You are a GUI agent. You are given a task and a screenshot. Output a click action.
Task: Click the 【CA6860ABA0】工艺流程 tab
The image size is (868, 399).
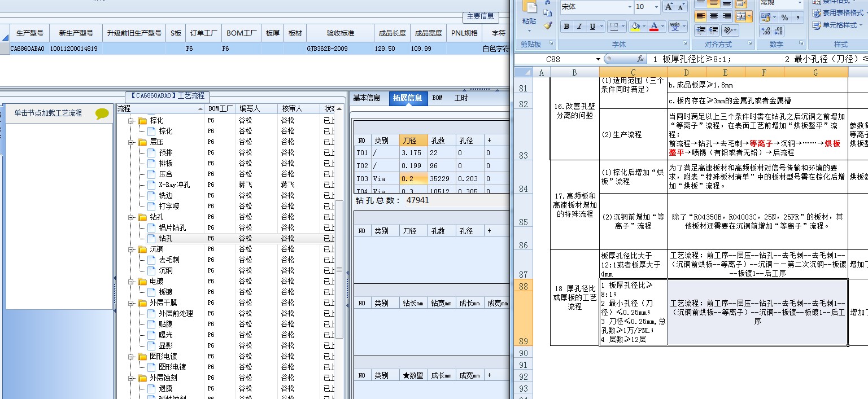[x=167, y=96]
